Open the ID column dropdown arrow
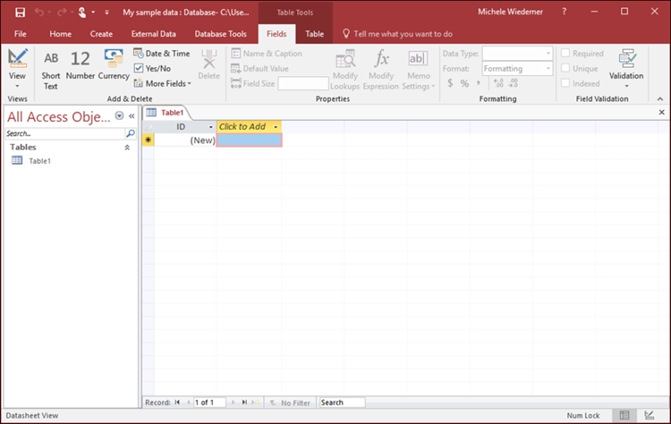Image resolution: width=671 pixels, height=424 pixels. pyautogui.click(x=211, y=127)
